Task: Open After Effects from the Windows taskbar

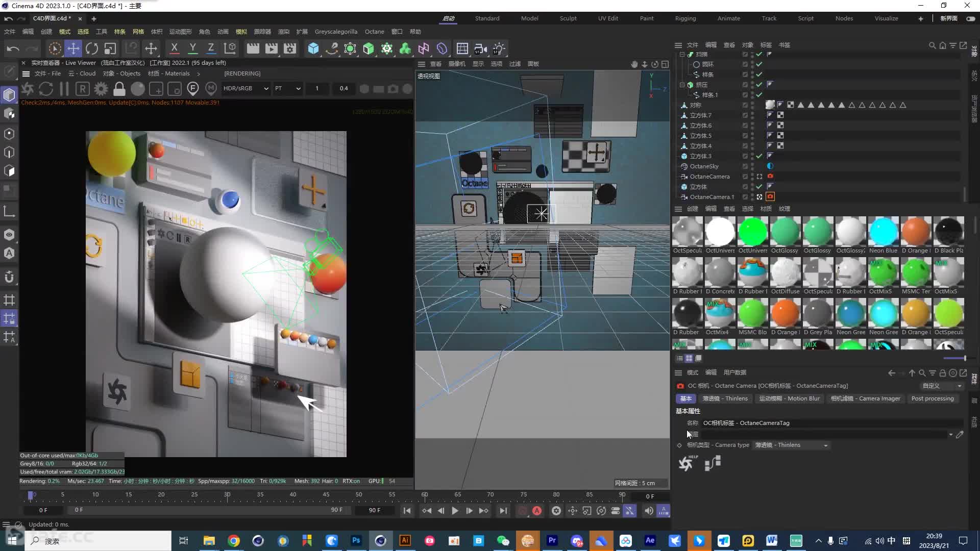Action: tap(650, 540)
